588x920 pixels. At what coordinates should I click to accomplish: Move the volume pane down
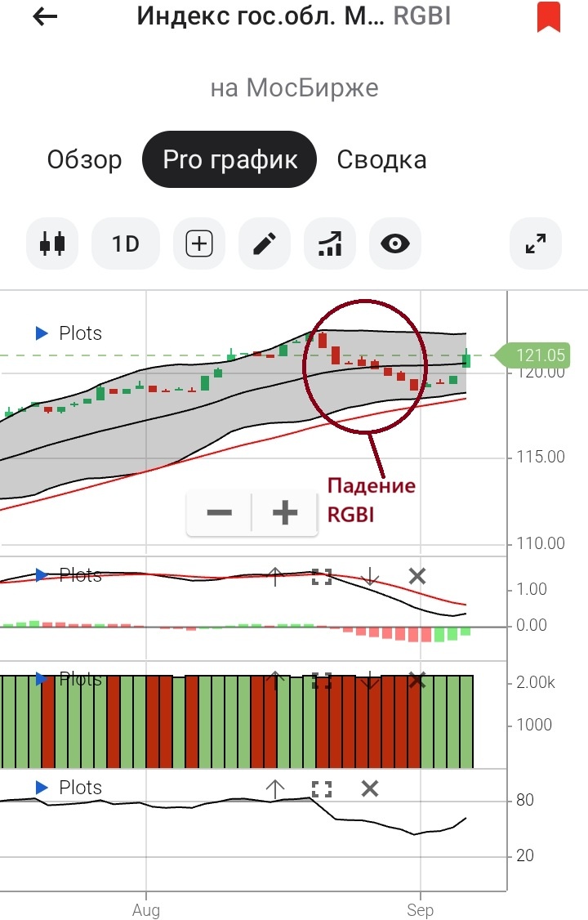tap(370, 681)
